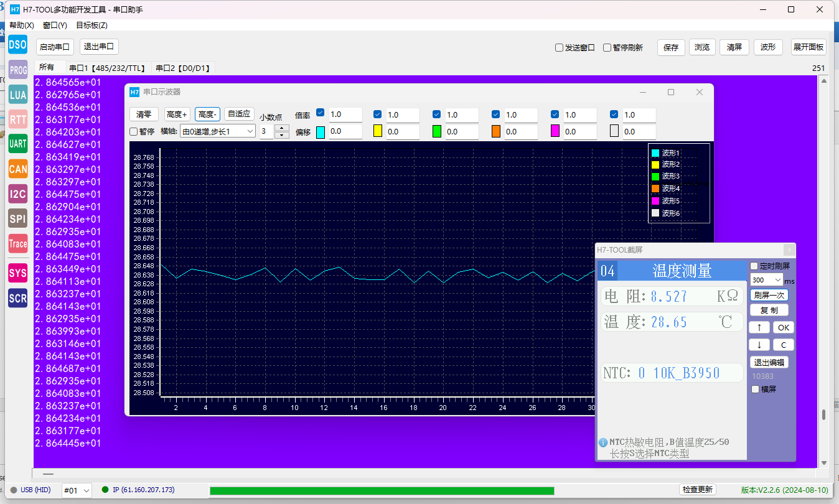Click the up arrow ↑ key button
Viewport: 839px width, 504px height.
click(x=759, y=327)
